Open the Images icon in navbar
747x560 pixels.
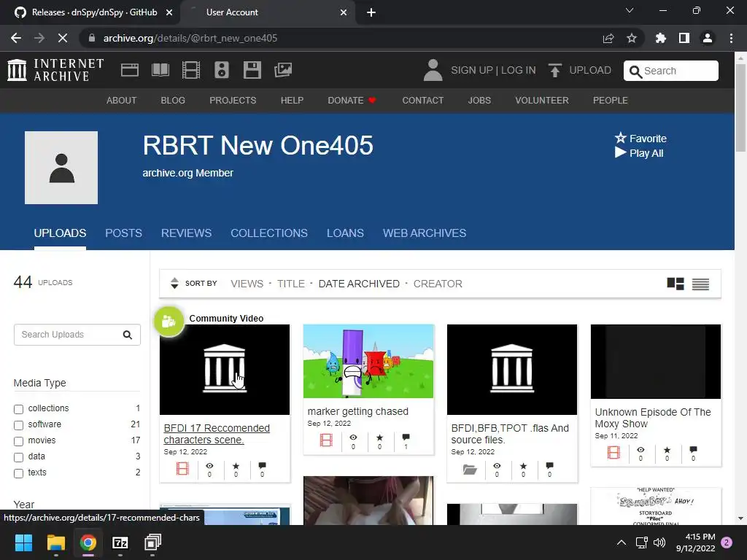click(283, 70)
